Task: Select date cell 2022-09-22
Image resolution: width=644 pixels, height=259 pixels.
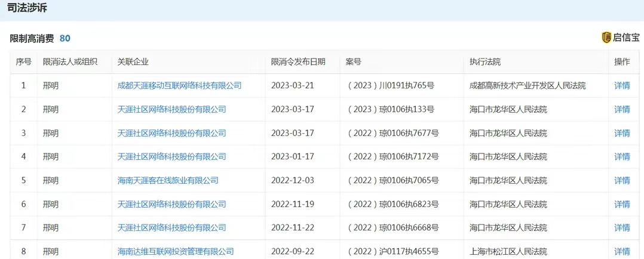Action: tap(292, 252)
